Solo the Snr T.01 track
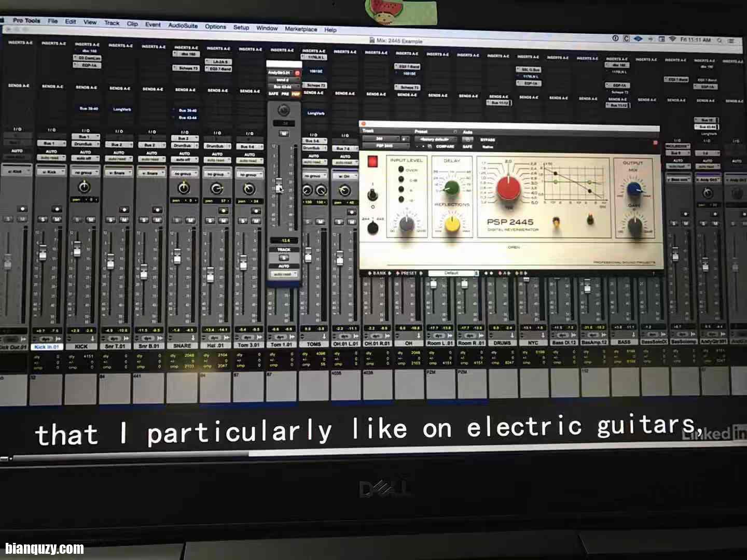The width and height of the screenshot is (747, 560). [x=110, y=220]
